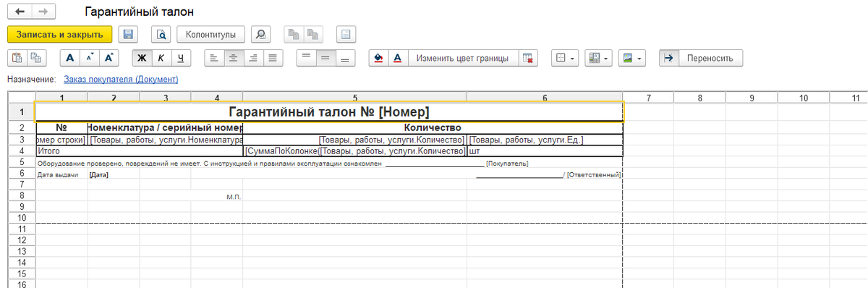868x288 pixels.
Task: Paste from clipboard using the clipboard icon
Action: [x=17, y=58]
